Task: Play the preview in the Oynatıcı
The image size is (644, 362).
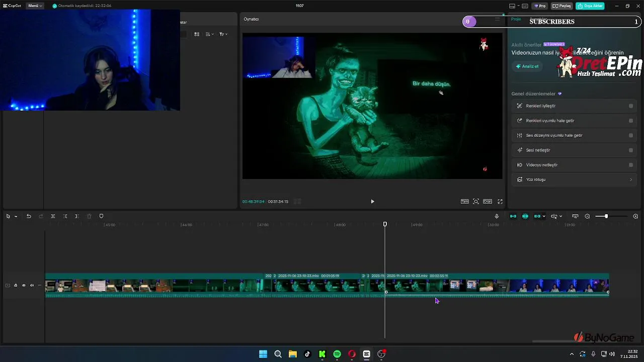Action: coord(372,202)
